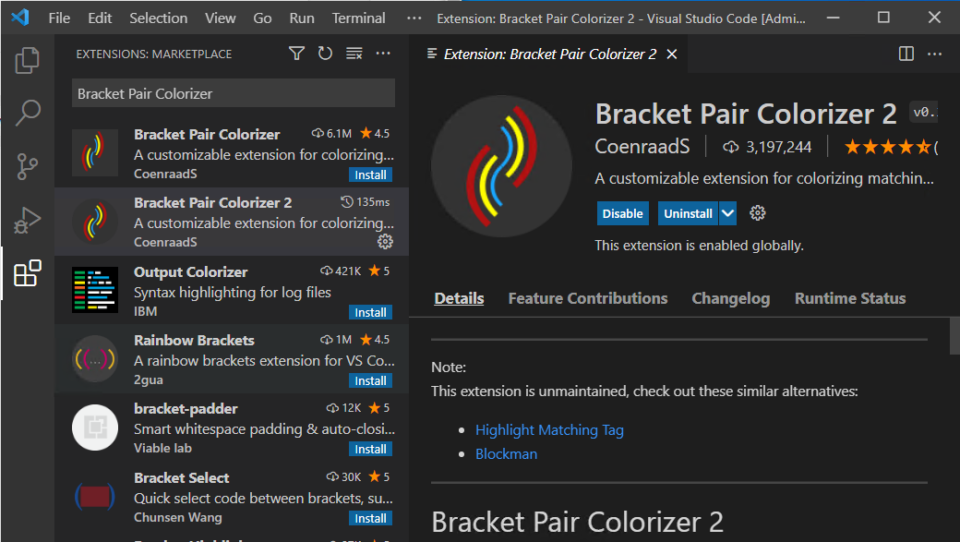
Task: Click the VS Code logo icon
Action: tap(20, 17)
